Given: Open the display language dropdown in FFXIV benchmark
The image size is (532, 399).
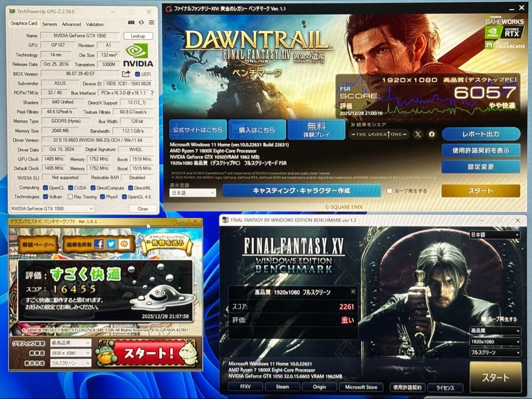Looking at the screenshot, I should click(192, 192).
